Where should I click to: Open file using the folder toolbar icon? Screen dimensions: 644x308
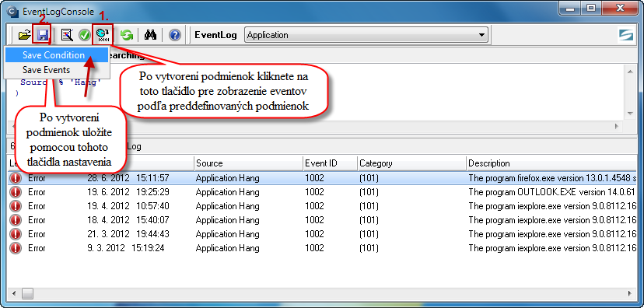[x=25, y=35]
